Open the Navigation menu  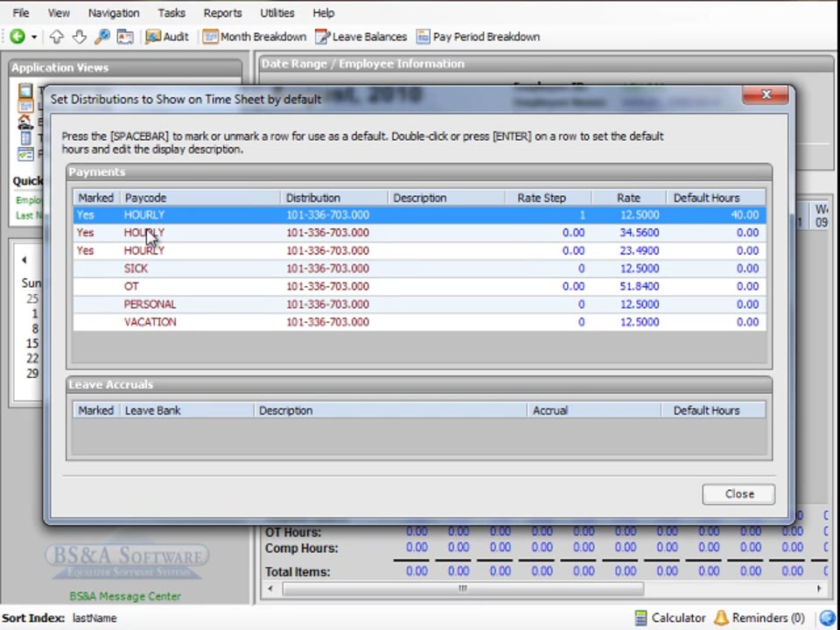pos(114,13)
